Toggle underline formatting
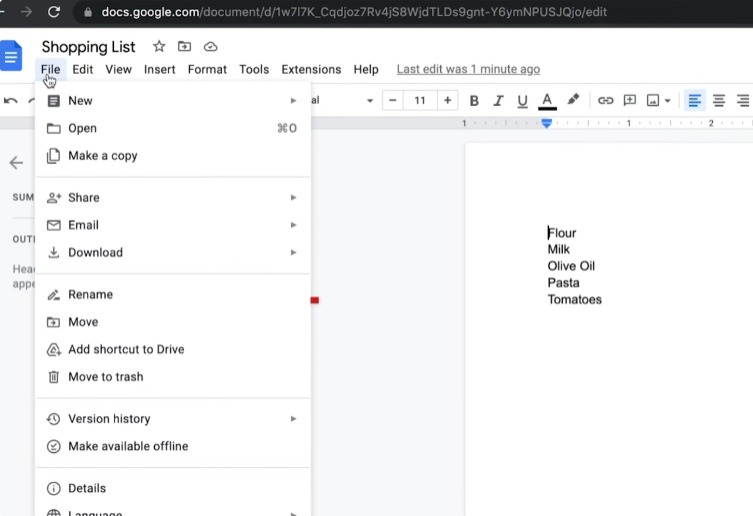 (522, 100)
